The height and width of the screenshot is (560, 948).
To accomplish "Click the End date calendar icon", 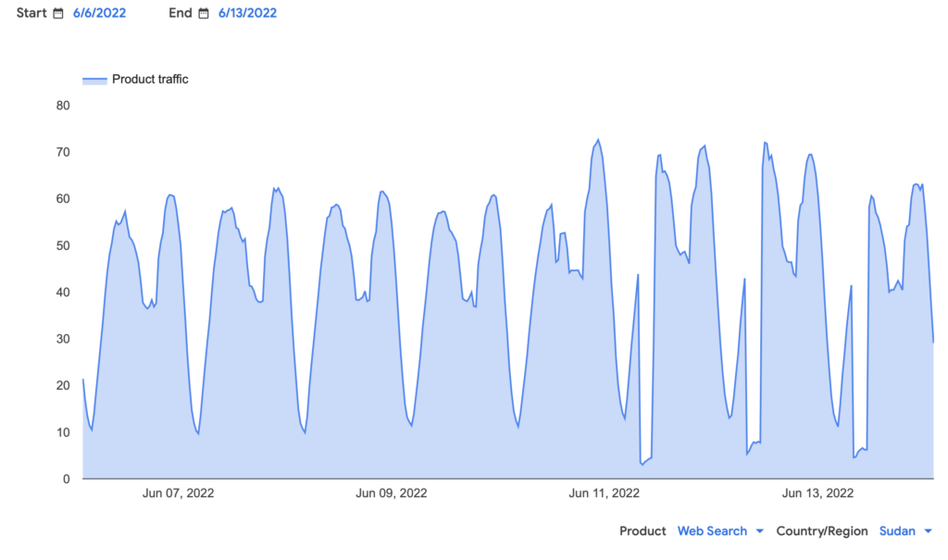I will click(x=204, y=13).
